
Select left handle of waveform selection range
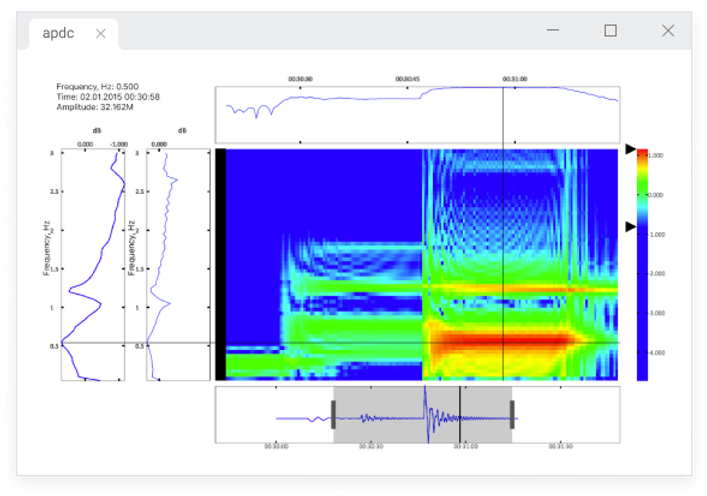coord(333,414)
